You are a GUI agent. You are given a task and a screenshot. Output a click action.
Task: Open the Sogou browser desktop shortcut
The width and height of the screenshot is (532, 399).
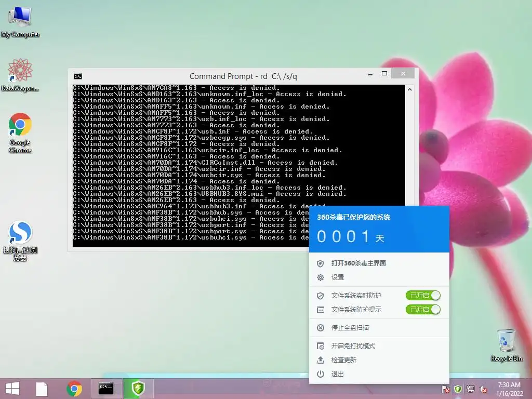tap(20, 241)
